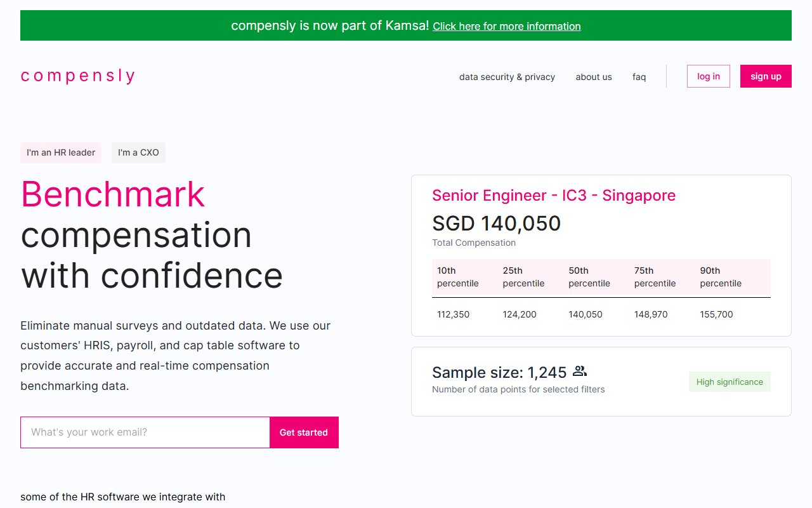Click the Benchmark headline word

click(x=113, y=194)
